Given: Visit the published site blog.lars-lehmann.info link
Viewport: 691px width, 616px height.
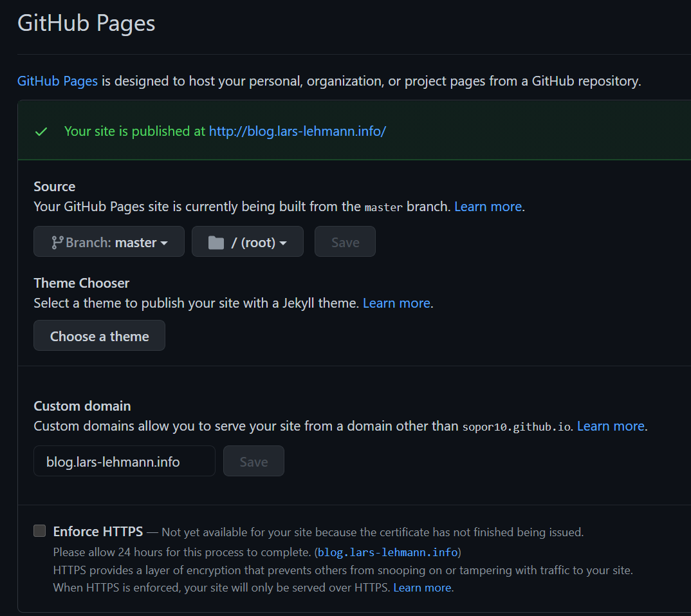Looking at the screenshot, I should pyautogui.click(x=297, y=131).
